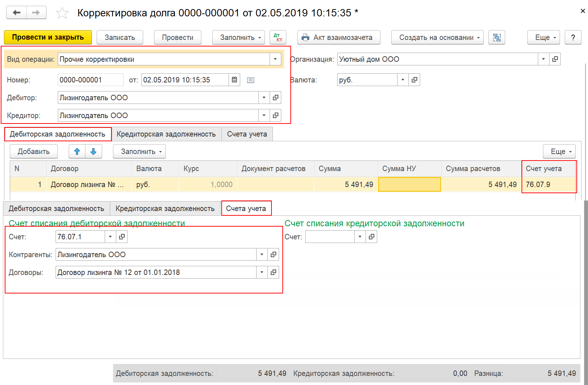Image resolution: width=588 pixels, height=385 pixels.
Task: Click the Дт/Кт postings icon
Action: pyautogui.click(x=278, y=37)
